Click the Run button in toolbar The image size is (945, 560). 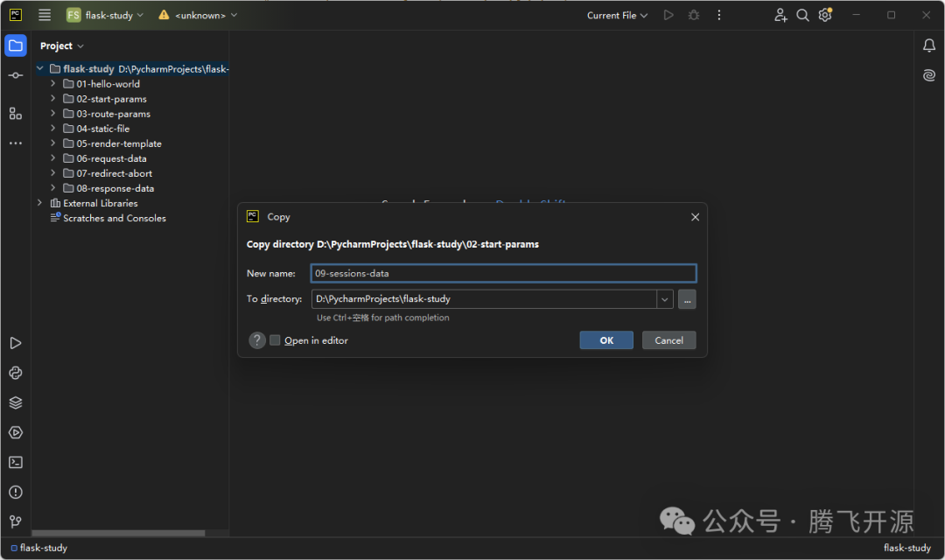click(x=668, y=15)
